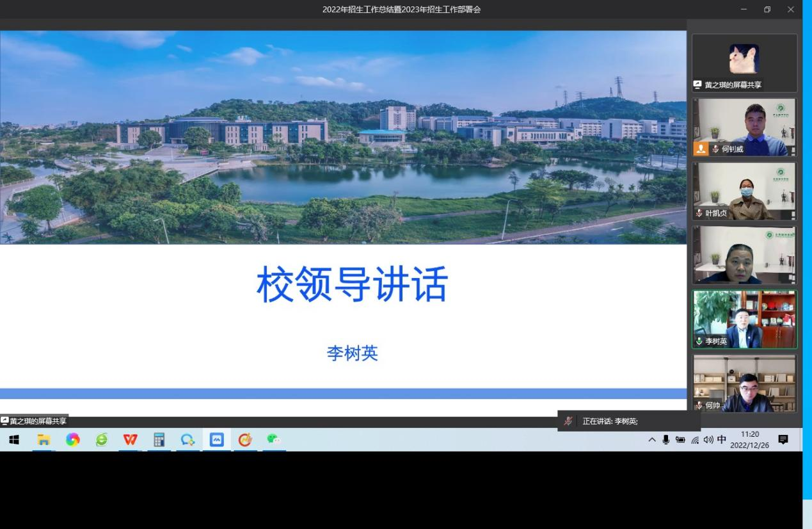812x529 pixels.
Task: Open the green 360 browser icon
Action: tap(101, 439)
